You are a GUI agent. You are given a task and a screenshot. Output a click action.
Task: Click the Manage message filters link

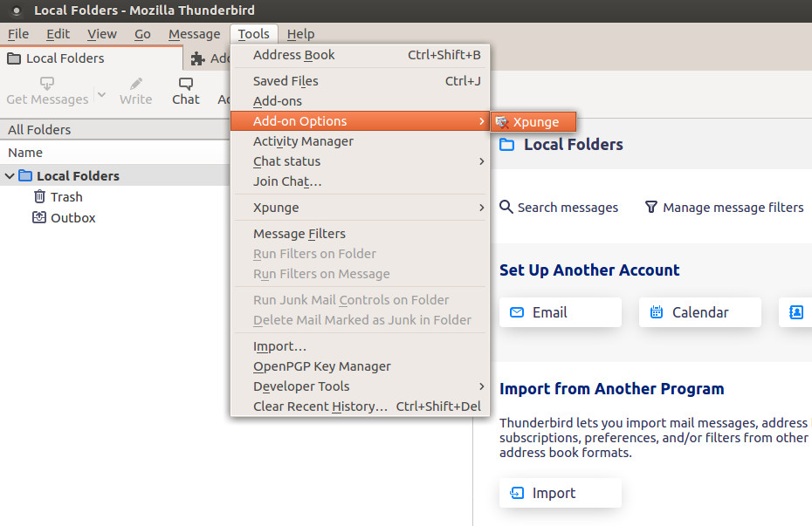click(724, 208)
